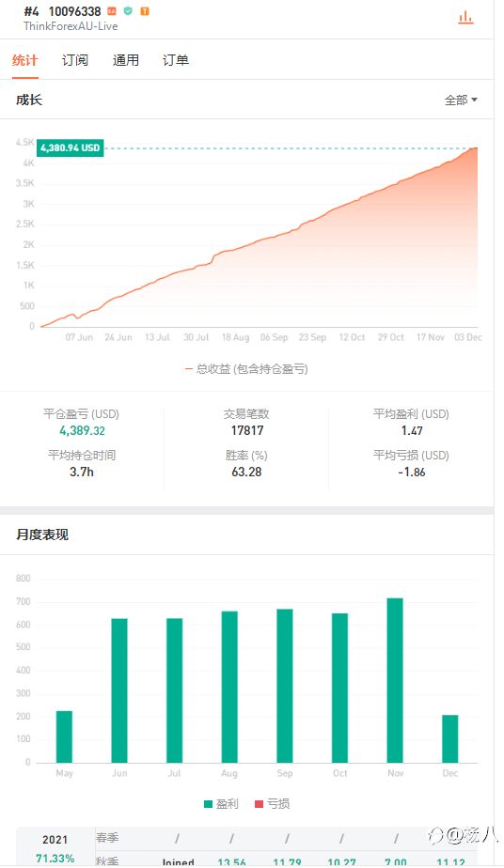The image size is (504, 868).
Task: Click the 平仓盈亏 (USD) label
Action: [82, 414]
